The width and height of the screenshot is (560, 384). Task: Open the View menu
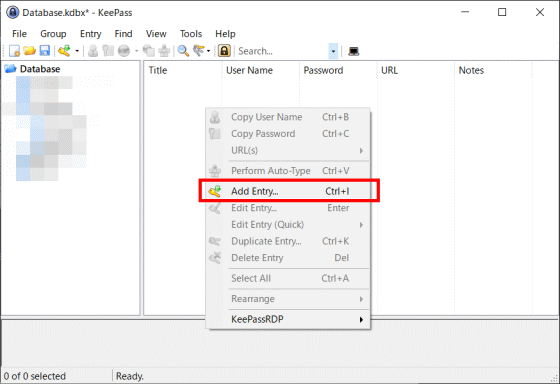coord(156,34)
